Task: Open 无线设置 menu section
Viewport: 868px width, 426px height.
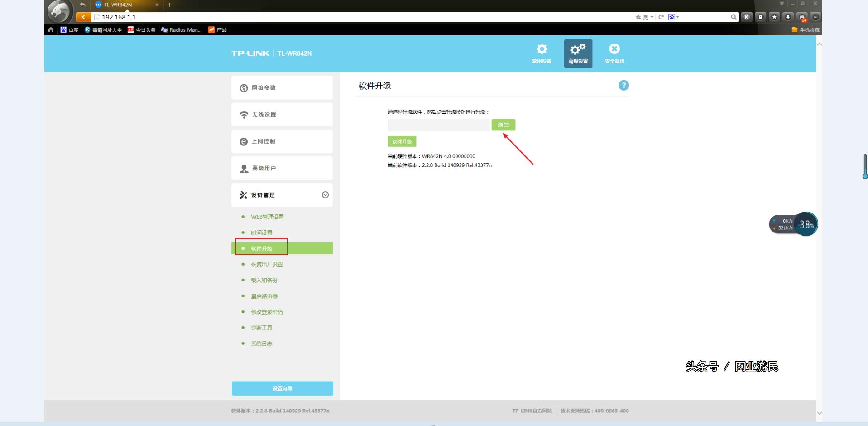Action: [282, 115]
